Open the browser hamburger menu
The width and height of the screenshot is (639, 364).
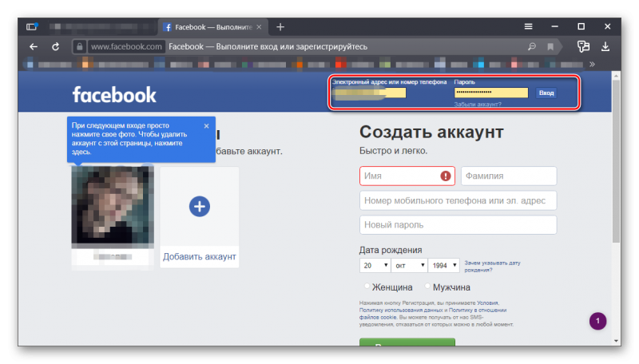click(528, 26)
